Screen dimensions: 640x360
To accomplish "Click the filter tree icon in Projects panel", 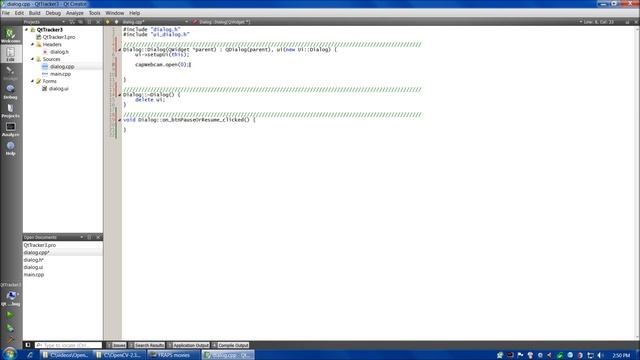I will pyautogui.click(x=72, y=22).
